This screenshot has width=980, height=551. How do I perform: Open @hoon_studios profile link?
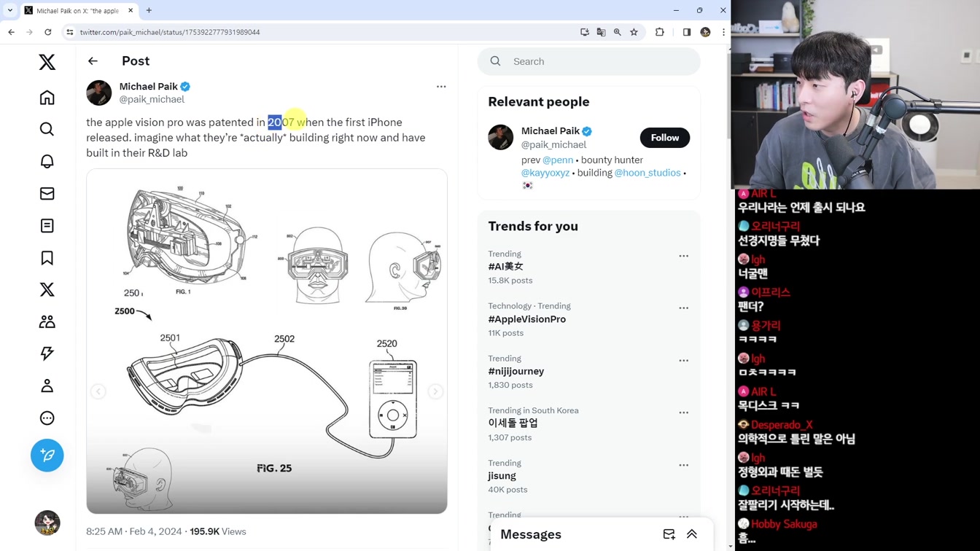[647, 173]
